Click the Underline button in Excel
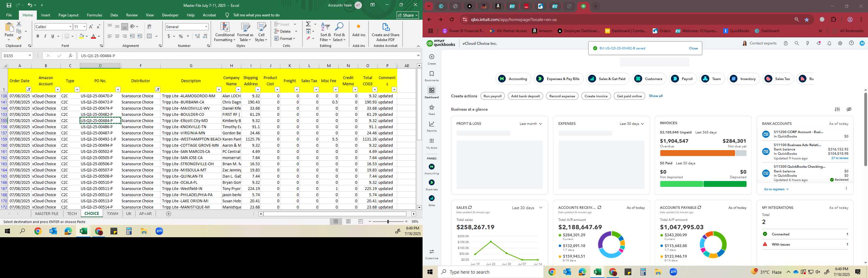 pyautogui.click(x=53, y=36)
